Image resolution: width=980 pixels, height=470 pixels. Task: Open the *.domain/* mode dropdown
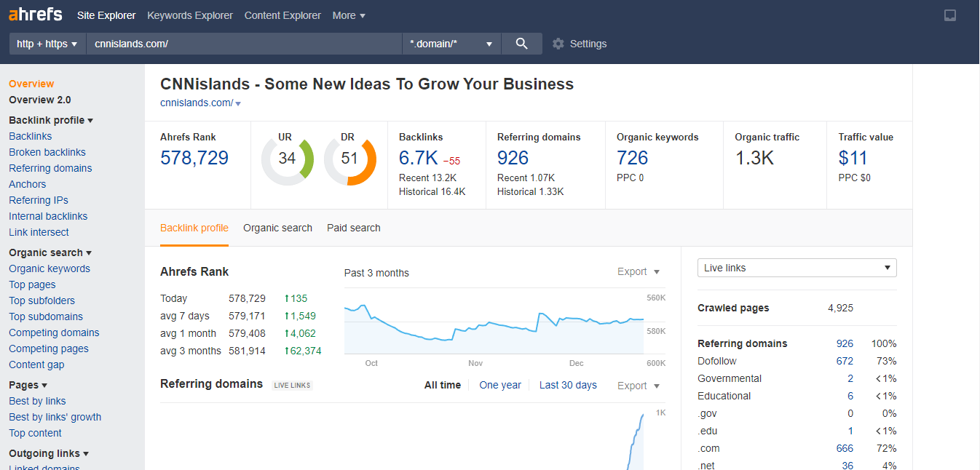click(x=451, y=44)
